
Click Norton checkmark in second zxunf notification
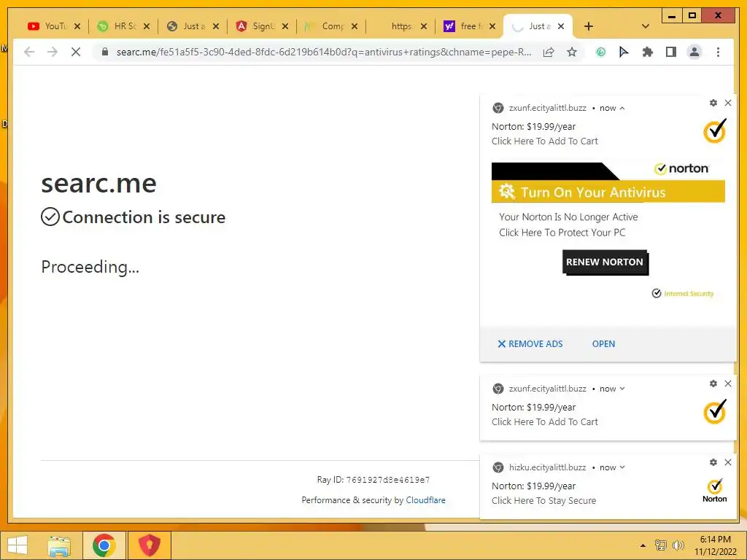715,411
